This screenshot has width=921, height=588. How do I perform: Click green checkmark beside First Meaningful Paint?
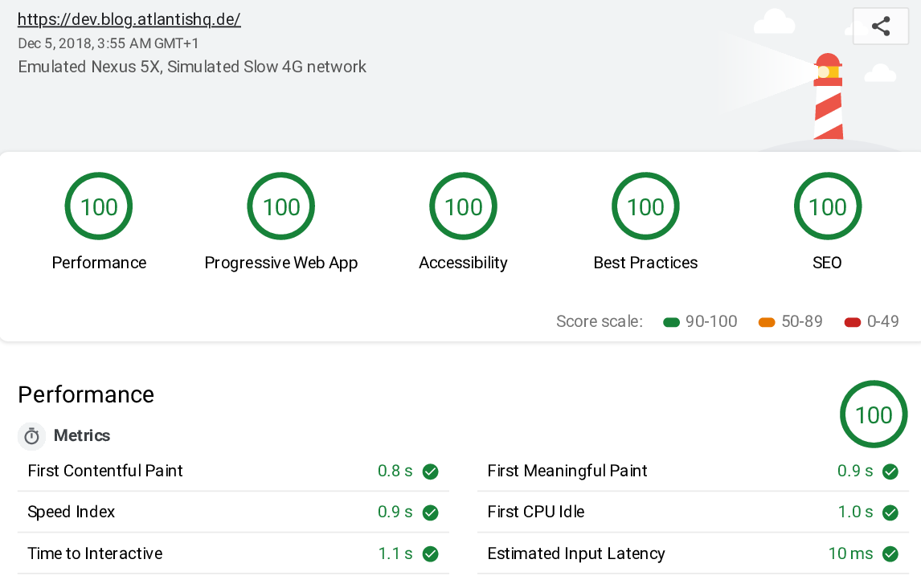890,472
